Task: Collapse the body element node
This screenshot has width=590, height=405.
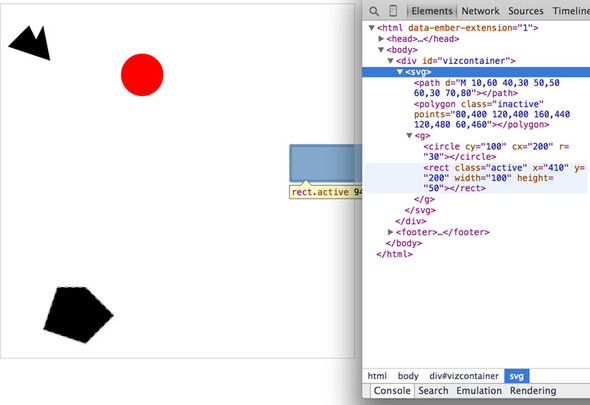Action: click(381, 50)
